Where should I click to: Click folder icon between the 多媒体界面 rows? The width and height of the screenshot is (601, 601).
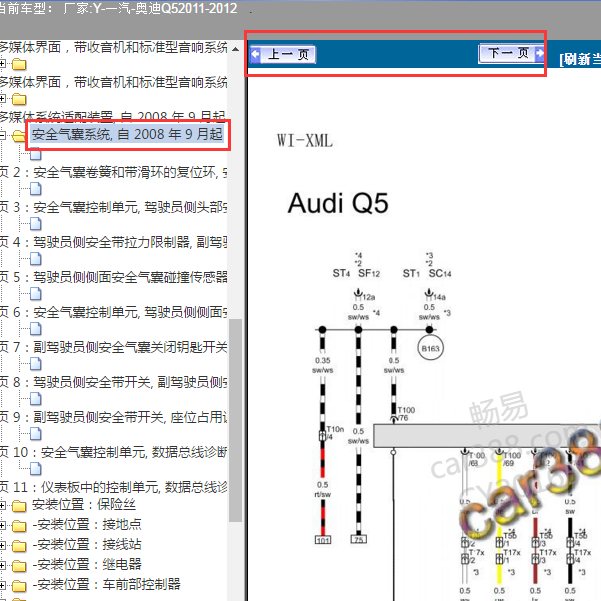click(19, 64)
